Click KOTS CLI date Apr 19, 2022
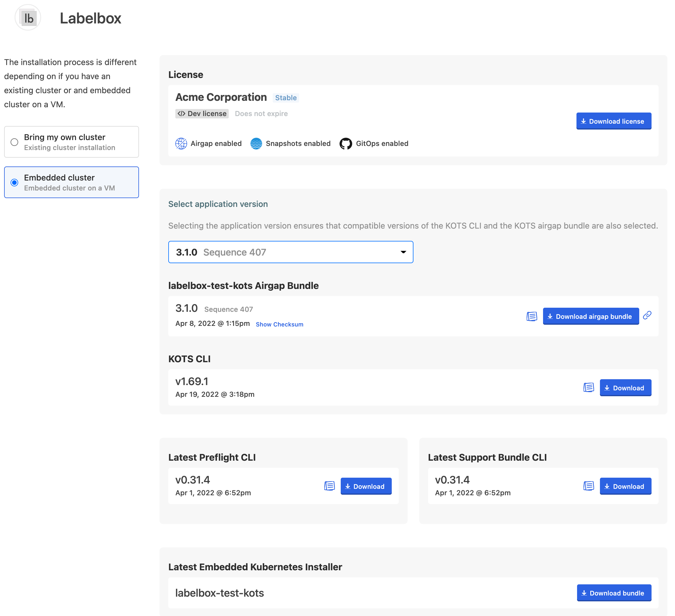Screen dimensions: 675x616 [215, 394]
